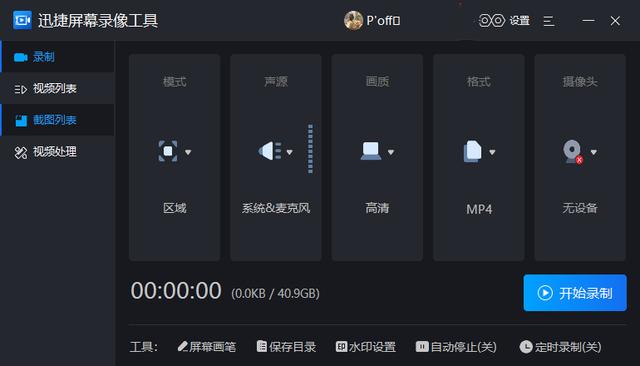
Task: Click the 声源 card heading
Action: pyautogui.click(x=276, y=82)
